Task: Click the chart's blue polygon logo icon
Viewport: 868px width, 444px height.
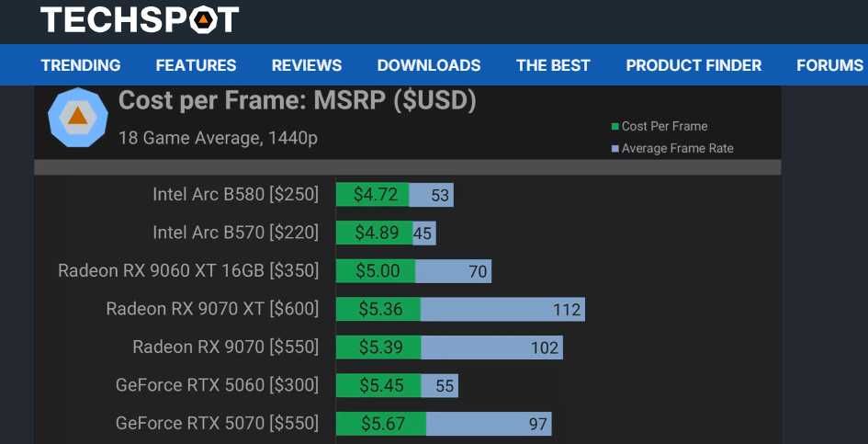Action: click(x=78, y=118)
